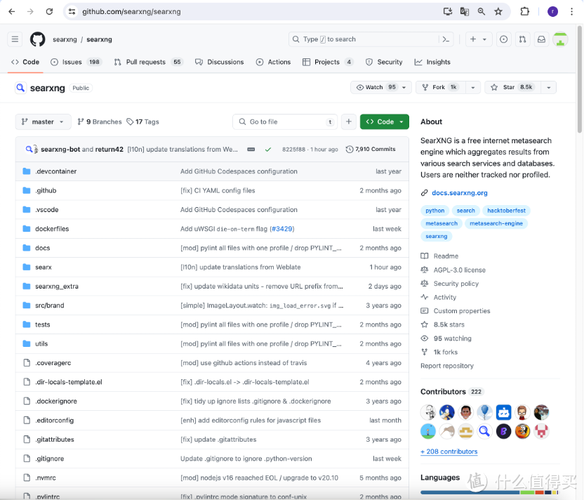
Task: Open the issues header icon
Action: pos(504,39)
